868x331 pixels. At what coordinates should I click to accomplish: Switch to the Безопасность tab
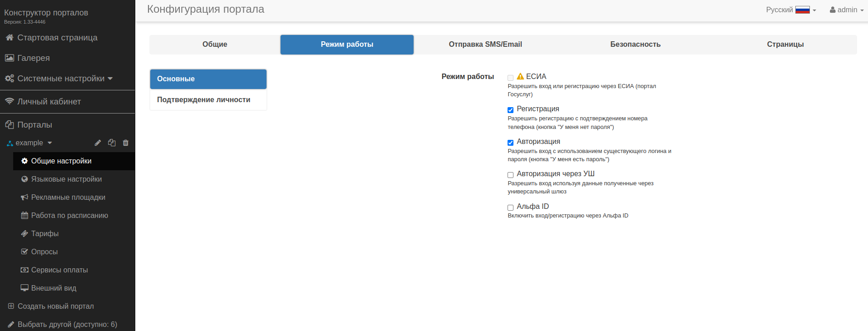(x=635, y=44)
